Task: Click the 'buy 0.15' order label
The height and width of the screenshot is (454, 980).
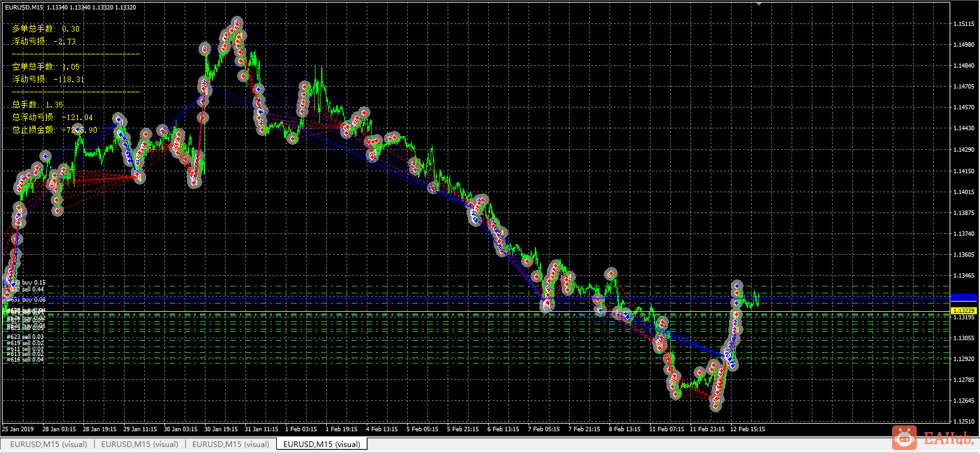Action: pyautogui.click(x=34, y=283)
